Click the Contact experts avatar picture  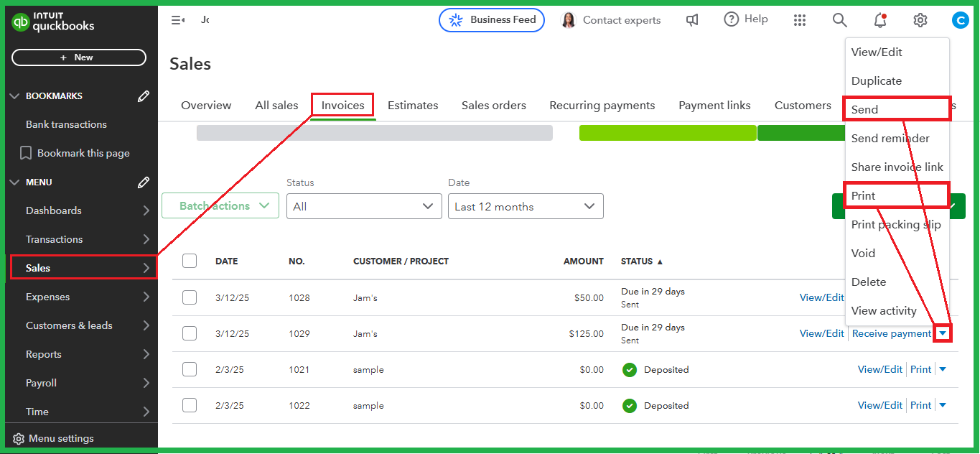pyautogui.click(x=569, y=20)
